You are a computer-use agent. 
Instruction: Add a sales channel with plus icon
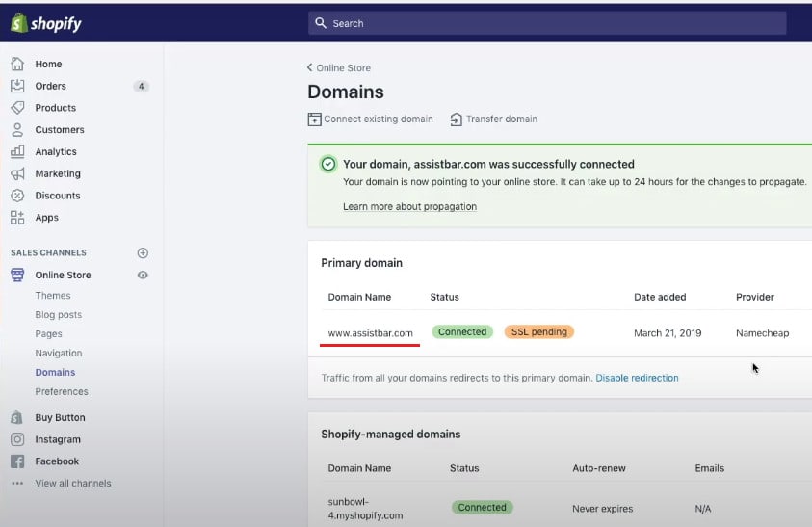pos(143,253)
